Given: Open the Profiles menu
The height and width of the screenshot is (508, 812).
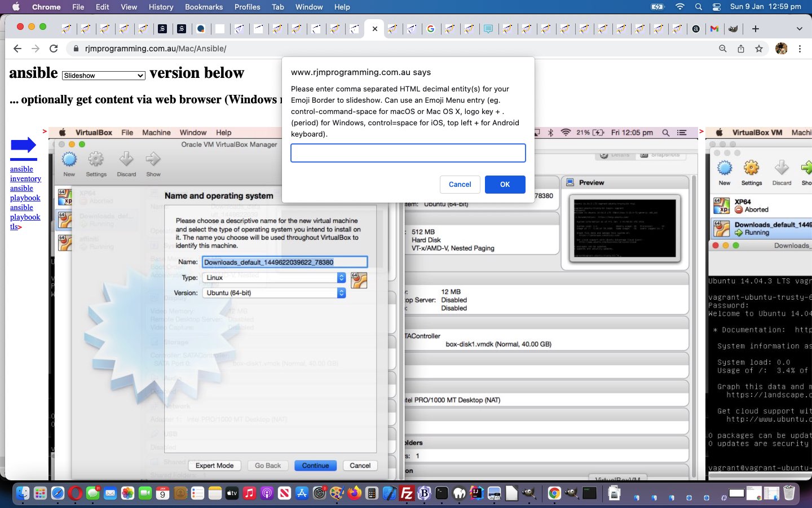Looking at the screenshot, I should [247, 7].
